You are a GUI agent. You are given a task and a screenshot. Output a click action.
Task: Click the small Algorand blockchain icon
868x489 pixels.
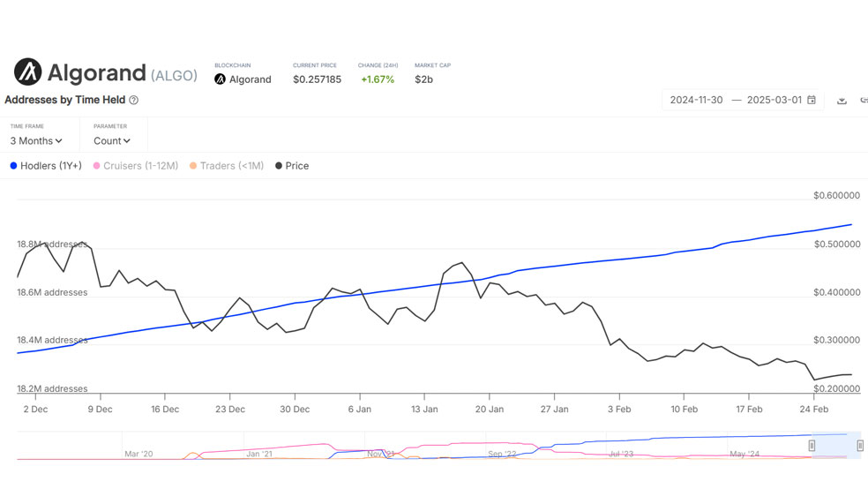pyautogui.click(x=220, y=79)
